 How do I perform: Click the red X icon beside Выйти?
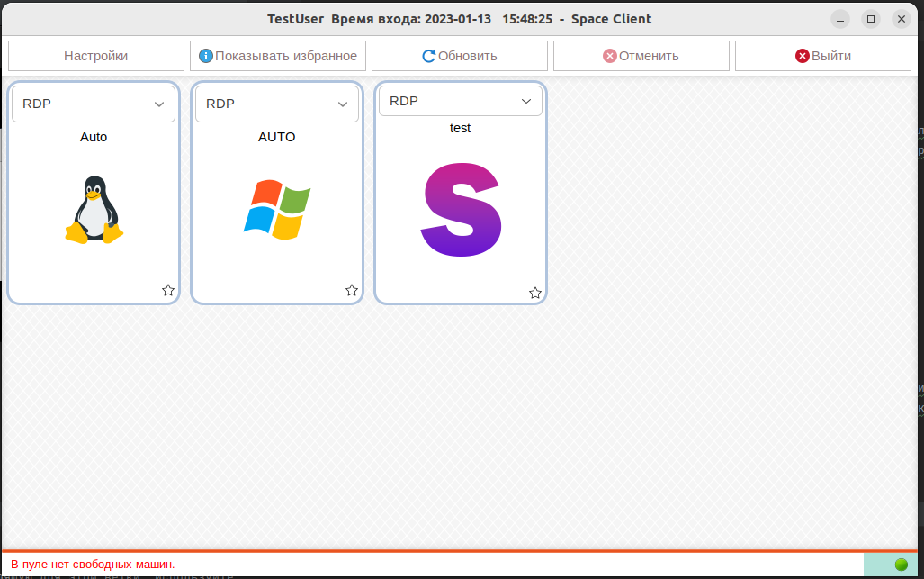coord(802,56)
